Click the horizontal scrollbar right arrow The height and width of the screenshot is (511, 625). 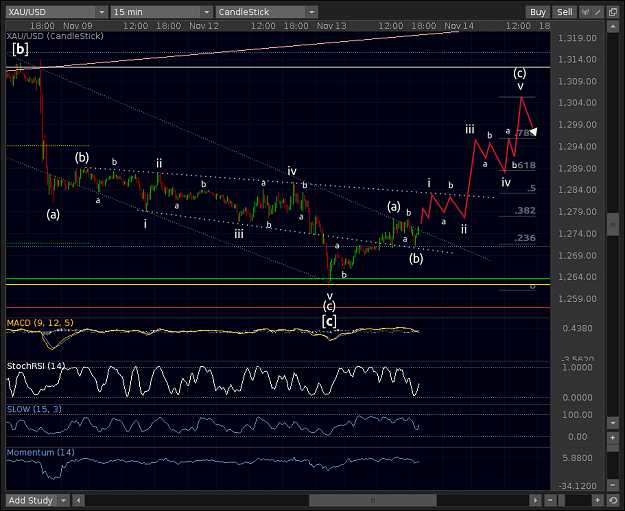click(535, 500)
